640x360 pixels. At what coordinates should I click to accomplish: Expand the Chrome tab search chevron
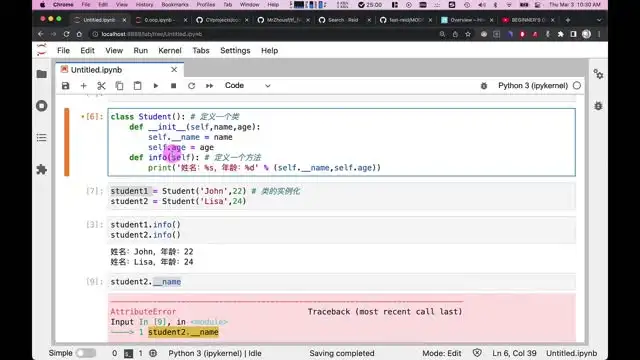599,20
